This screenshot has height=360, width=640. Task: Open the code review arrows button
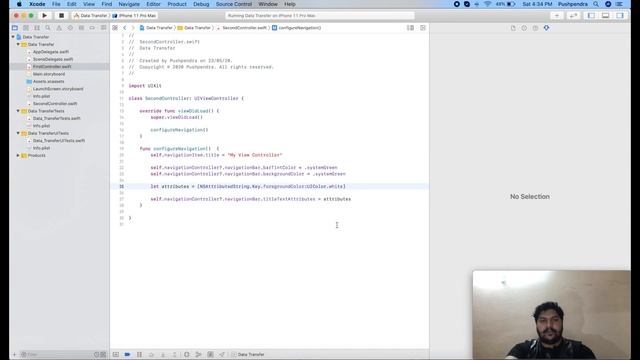coord(573,16)
